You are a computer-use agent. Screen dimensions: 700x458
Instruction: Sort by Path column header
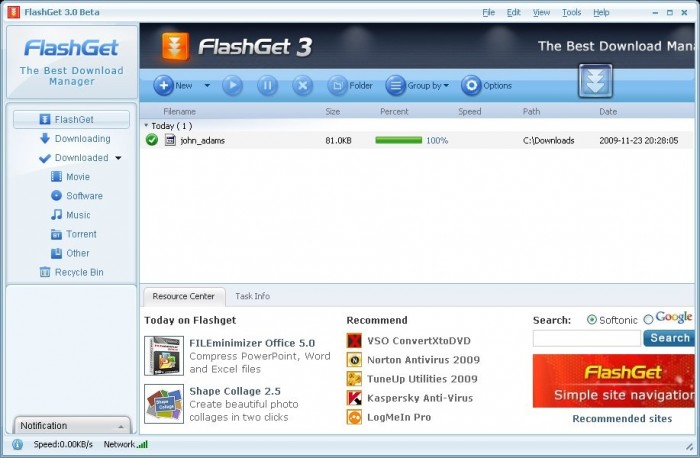coord(531,112)
